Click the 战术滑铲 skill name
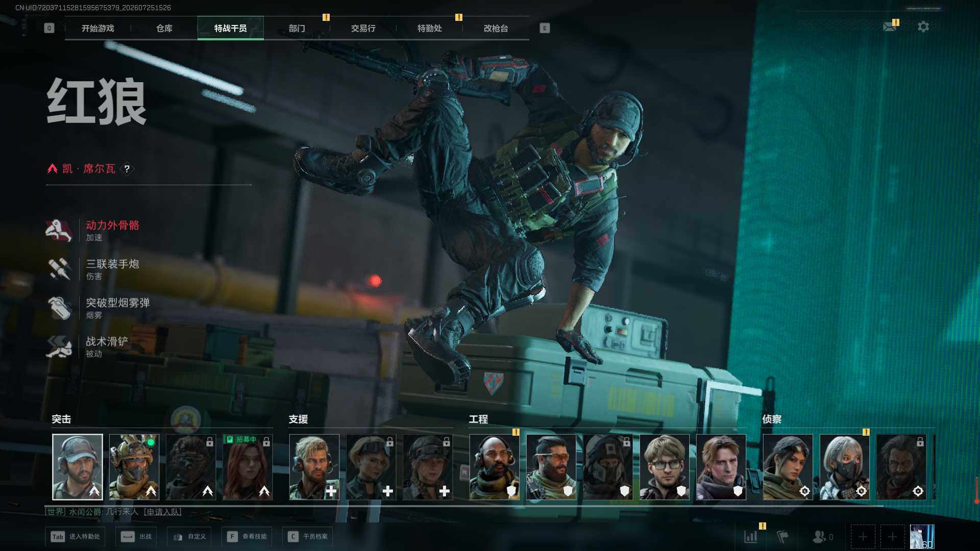Screen dimensions: 980x551 coord(107,342)
